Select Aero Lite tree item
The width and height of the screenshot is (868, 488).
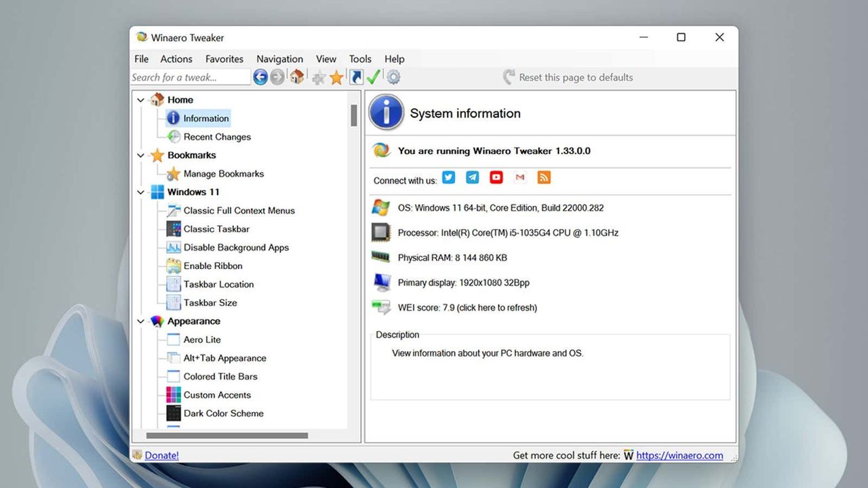tap(202, 340)
